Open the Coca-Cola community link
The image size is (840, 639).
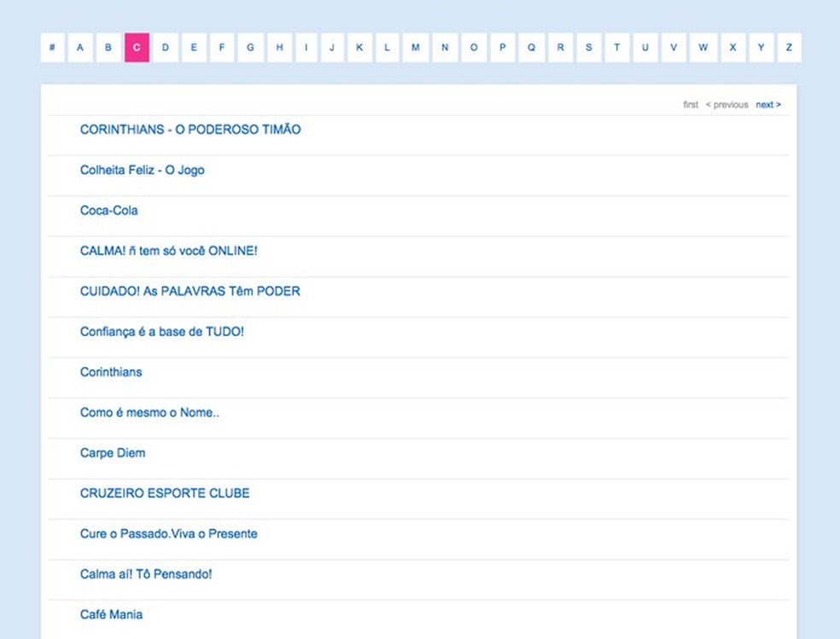pos(108,211)
